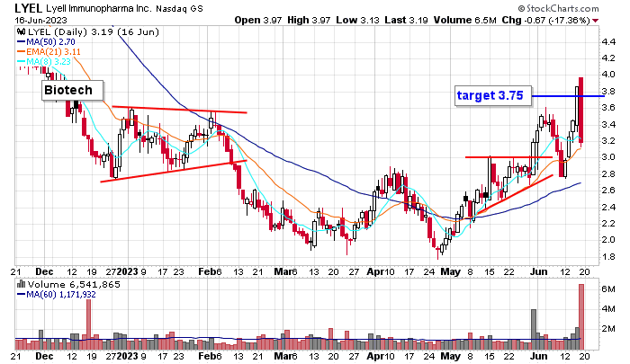Click the LYEL (Daily) 3.19 legend entry
Viewport: 630px width, 364px height.
tap(94, 31)
